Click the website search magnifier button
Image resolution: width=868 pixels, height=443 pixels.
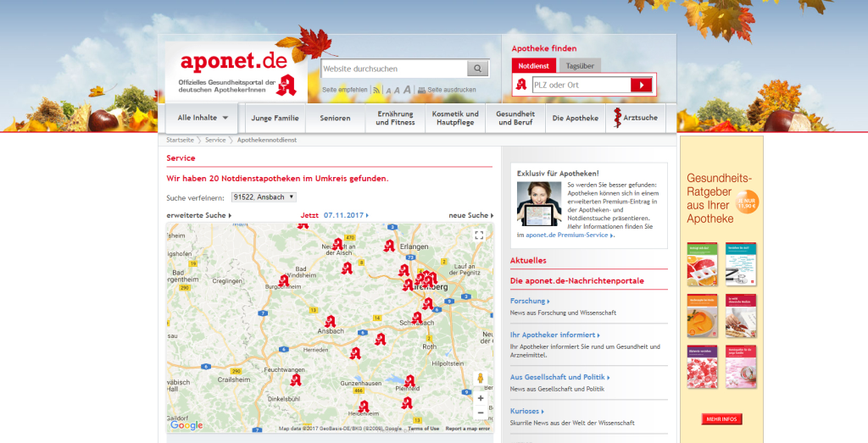coord(478,69)
